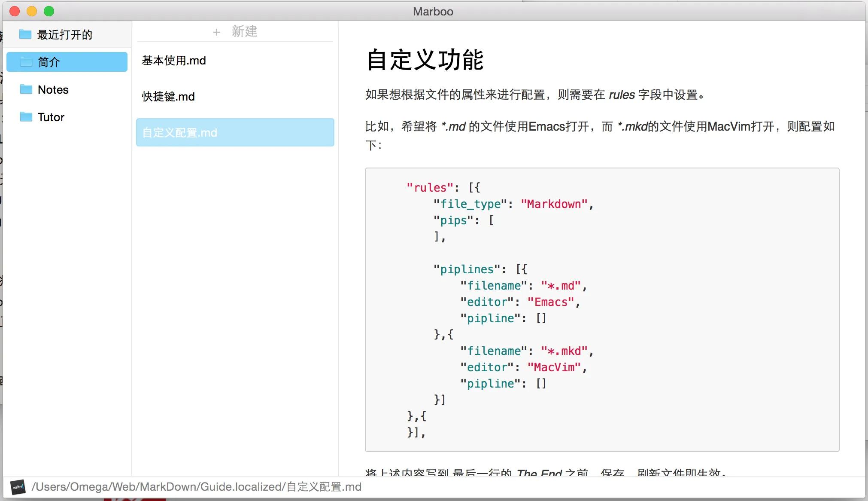Viewport: 868px width, 501px height.
Task: Open file 快捷键.md
Action: pos(168,97)
